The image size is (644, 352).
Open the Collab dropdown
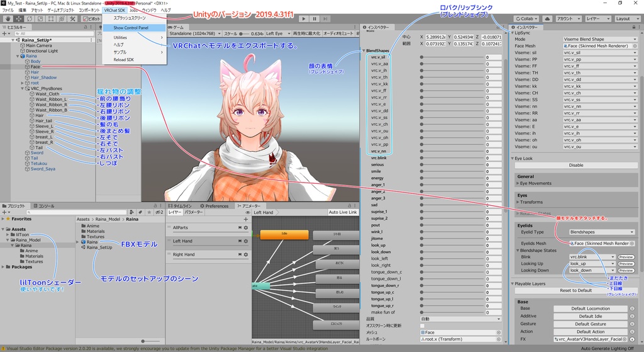pos(527,18)
